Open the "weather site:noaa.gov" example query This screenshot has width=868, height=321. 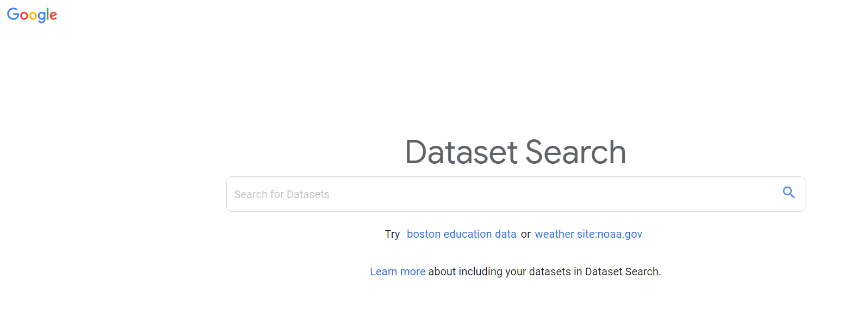click(x=588, y=234)
